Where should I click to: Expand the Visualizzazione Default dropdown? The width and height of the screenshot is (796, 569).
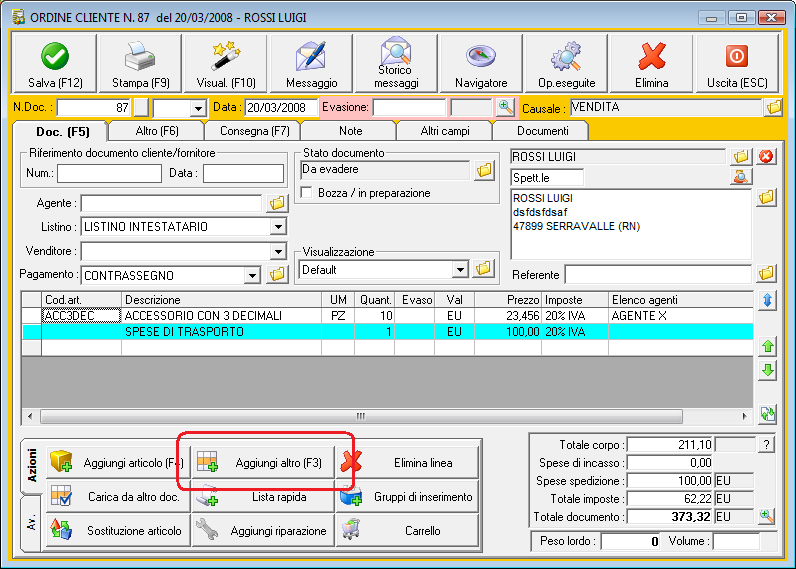click(459, 270)
